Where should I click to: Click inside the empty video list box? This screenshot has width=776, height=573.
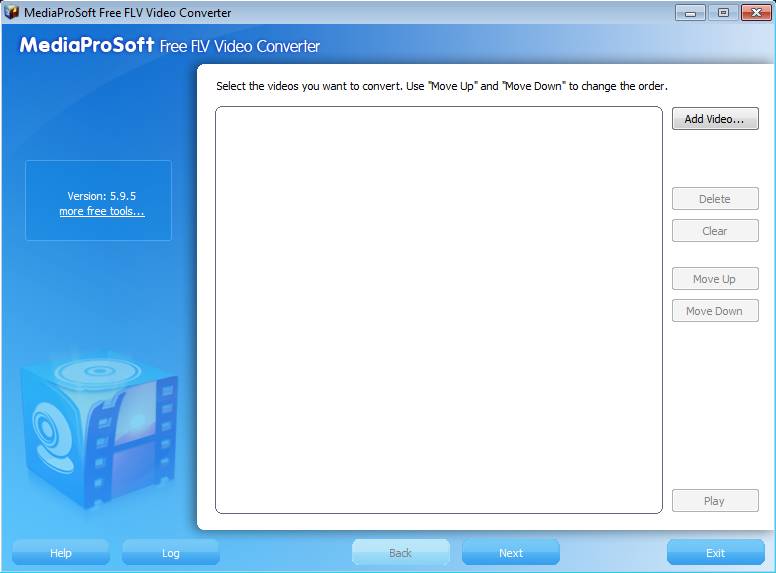pos(439,310)
